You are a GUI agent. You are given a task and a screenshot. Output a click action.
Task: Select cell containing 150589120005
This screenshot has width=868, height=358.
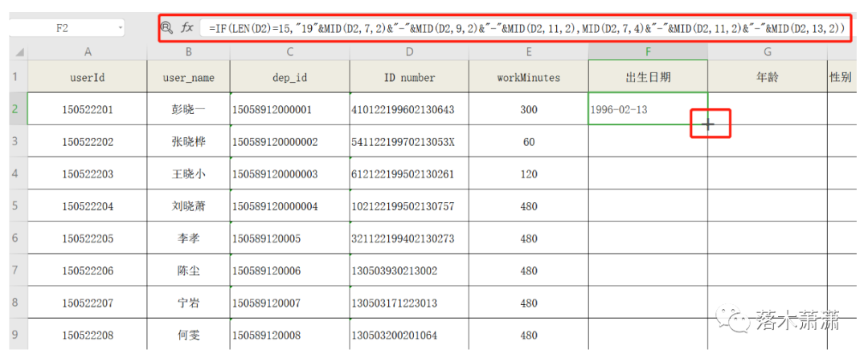coord(289,238)
